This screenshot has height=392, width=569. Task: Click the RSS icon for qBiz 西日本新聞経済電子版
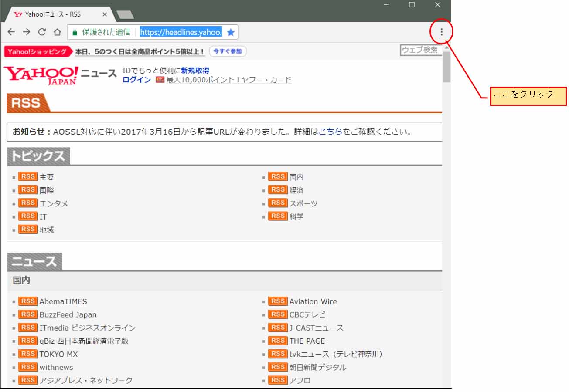coord(28,341)
